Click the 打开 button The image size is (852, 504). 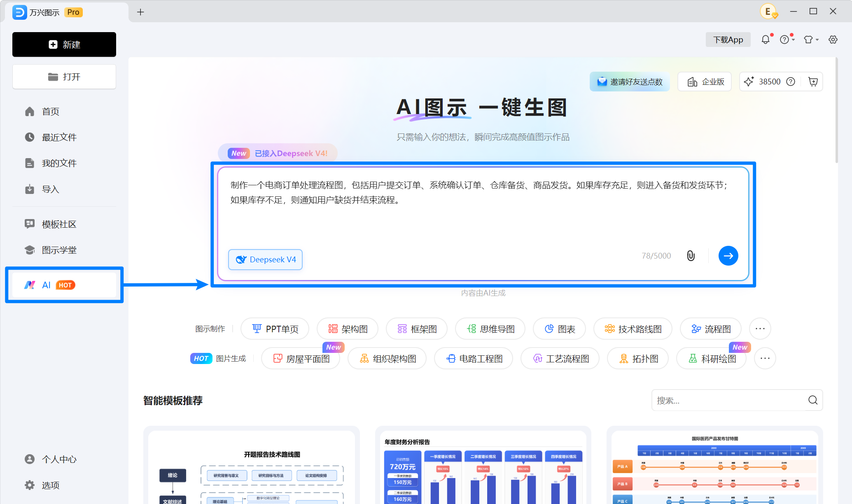point(64,77)
